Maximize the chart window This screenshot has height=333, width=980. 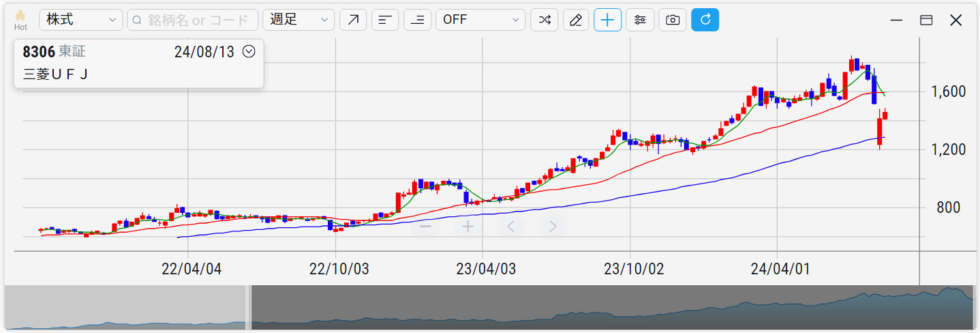coord(926,20)
